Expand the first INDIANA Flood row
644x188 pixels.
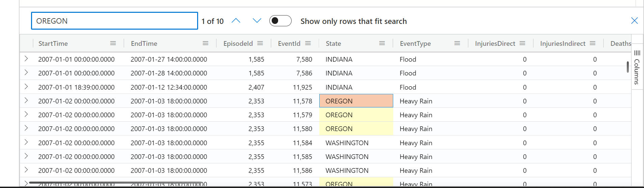pyautogui.click(x=26, y=59)
